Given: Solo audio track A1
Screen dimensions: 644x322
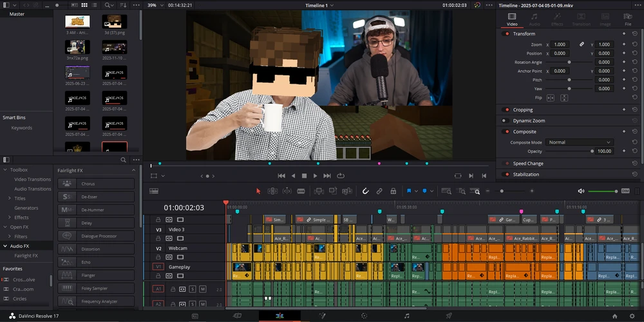Looking at the screenshot, I should pos(192,289).
